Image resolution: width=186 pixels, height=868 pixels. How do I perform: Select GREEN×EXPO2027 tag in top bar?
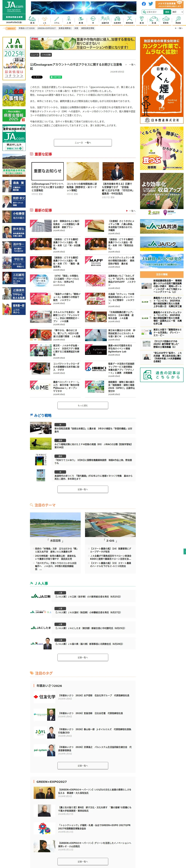[x=47, y=28]
